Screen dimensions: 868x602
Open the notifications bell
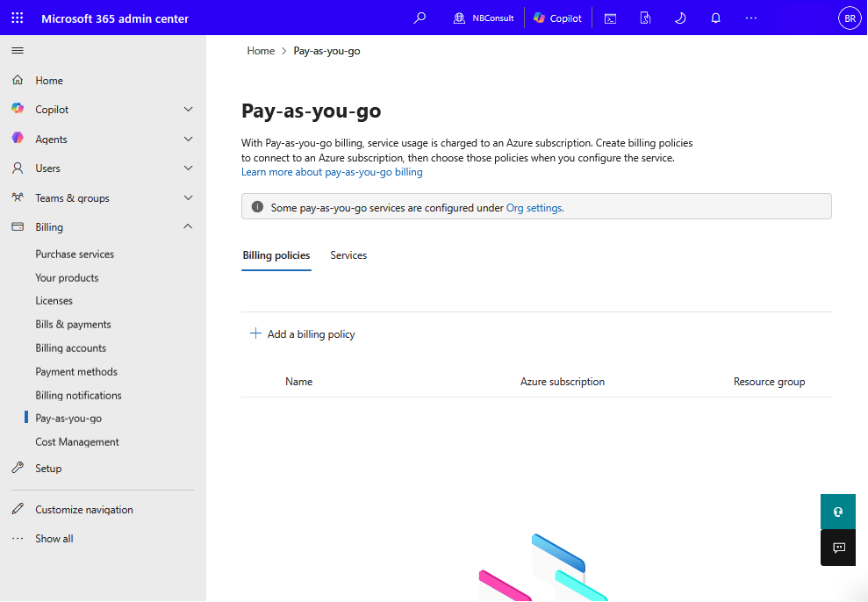(x=715, y=18)
